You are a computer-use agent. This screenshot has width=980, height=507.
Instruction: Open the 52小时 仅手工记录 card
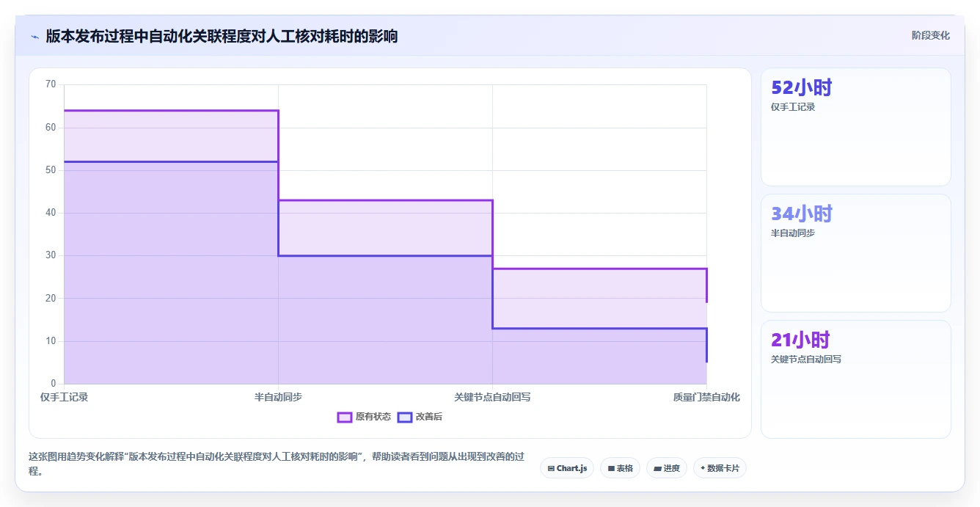[x=856, y=127]
